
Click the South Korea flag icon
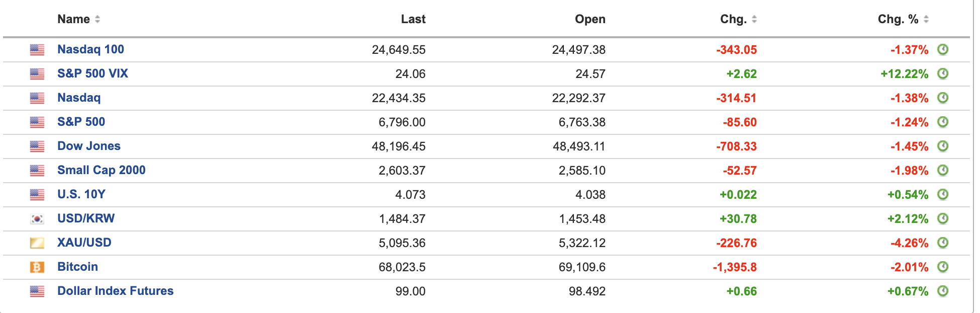pos(37,219)
